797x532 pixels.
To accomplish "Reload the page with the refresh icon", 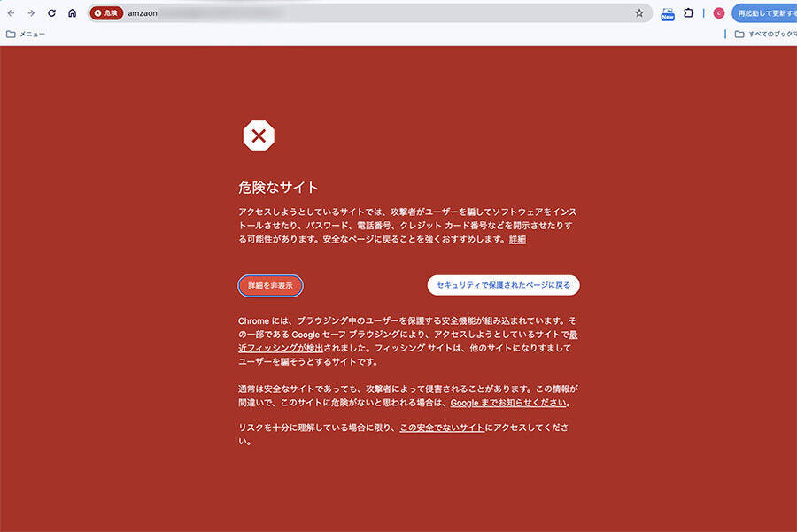I will point(52,13).
